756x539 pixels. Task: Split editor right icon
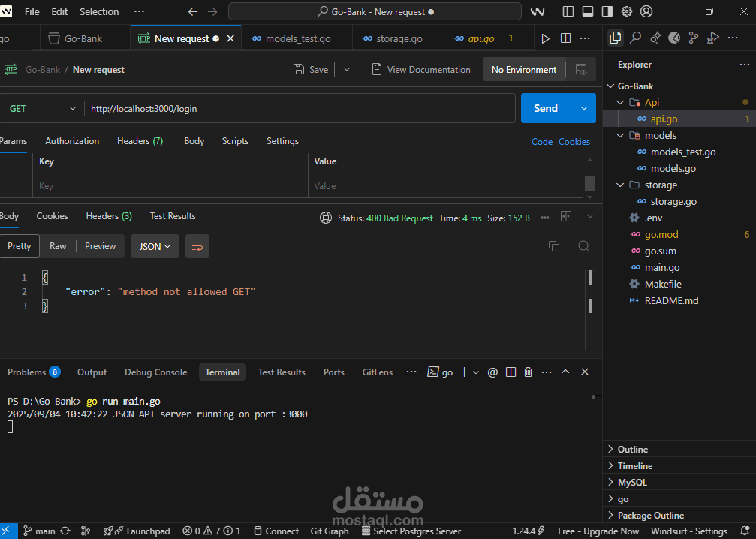coord(565,38)
